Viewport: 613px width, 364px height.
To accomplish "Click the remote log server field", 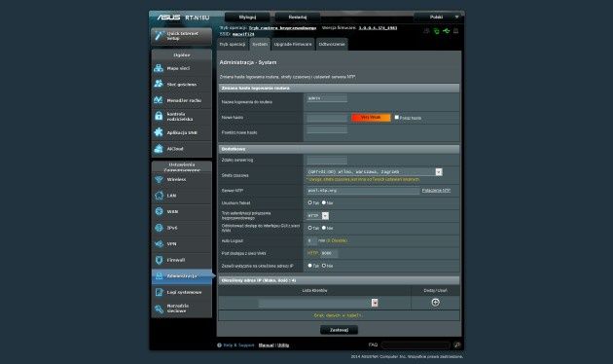I will [327, 160].
